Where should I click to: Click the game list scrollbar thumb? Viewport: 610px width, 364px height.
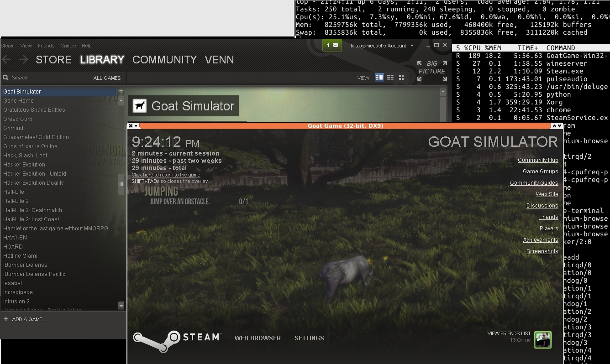(x=121, y=184)
